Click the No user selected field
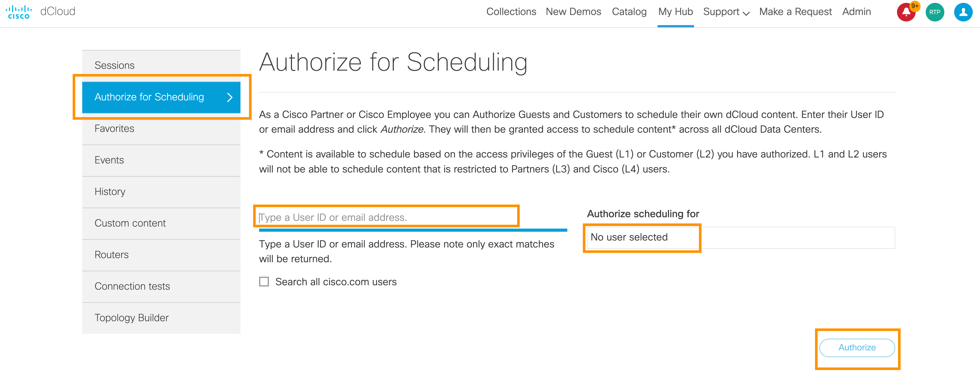Viewport: 980px width, 376px height. point(740,237)
